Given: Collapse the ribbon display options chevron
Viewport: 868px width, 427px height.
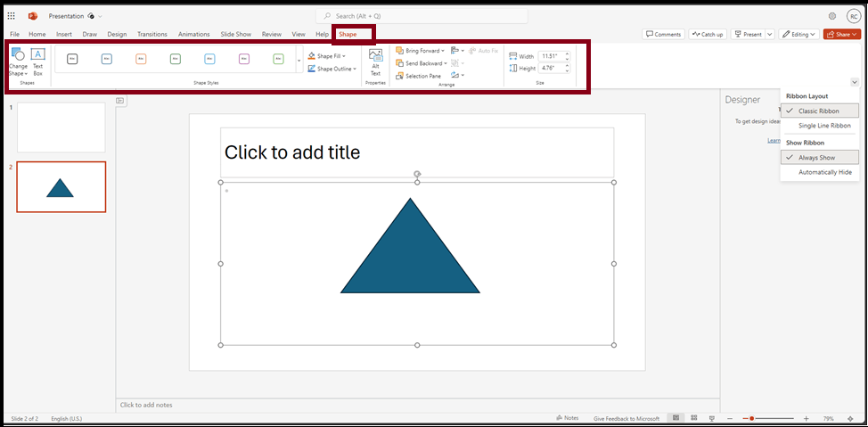Looking at the screenshot, I should pyautogui.click(x=854, y=82).
